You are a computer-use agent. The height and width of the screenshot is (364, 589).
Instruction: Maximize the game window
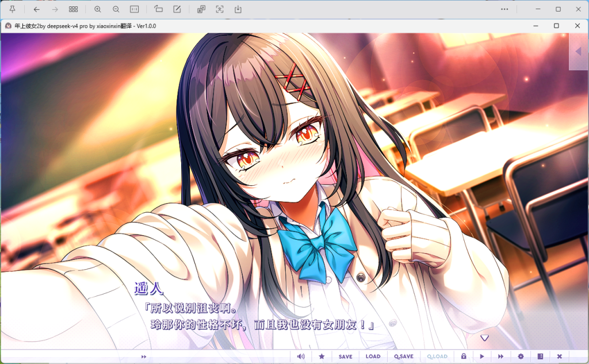coord(556,26)
